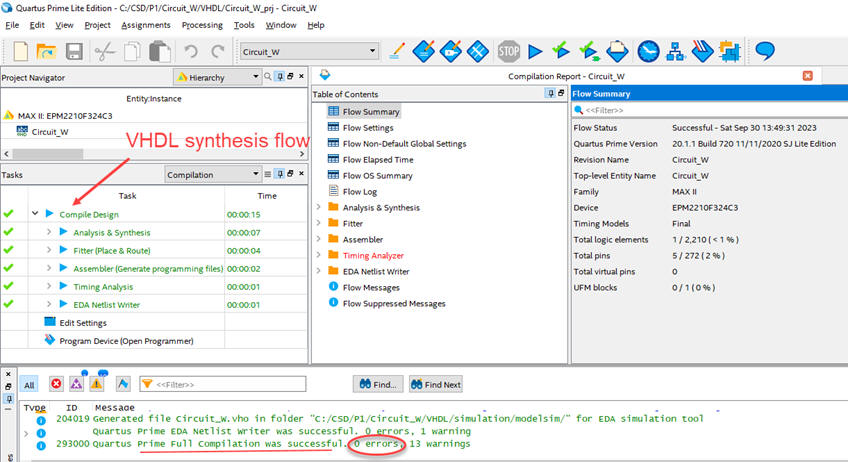Click the Cut scissors icon
Viewport: 848px width, 462px height.
click(x=104, y=52)
